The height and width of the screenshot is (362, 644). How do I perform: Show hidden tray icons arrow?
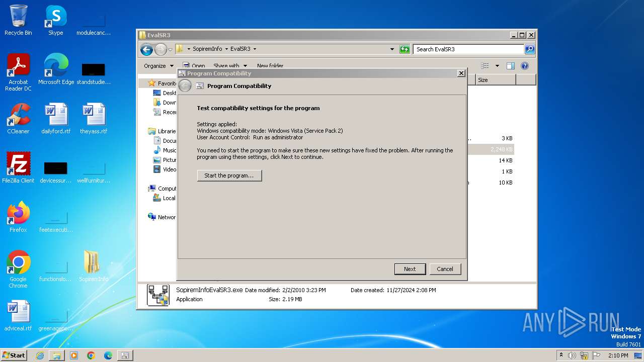[561, 355]
